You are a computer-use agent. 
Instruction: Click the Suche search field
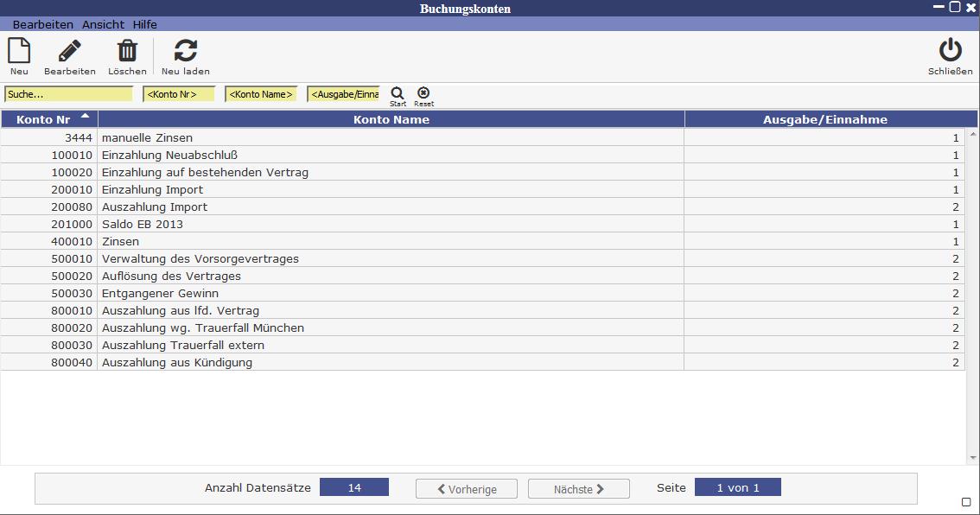click(68, 94)
